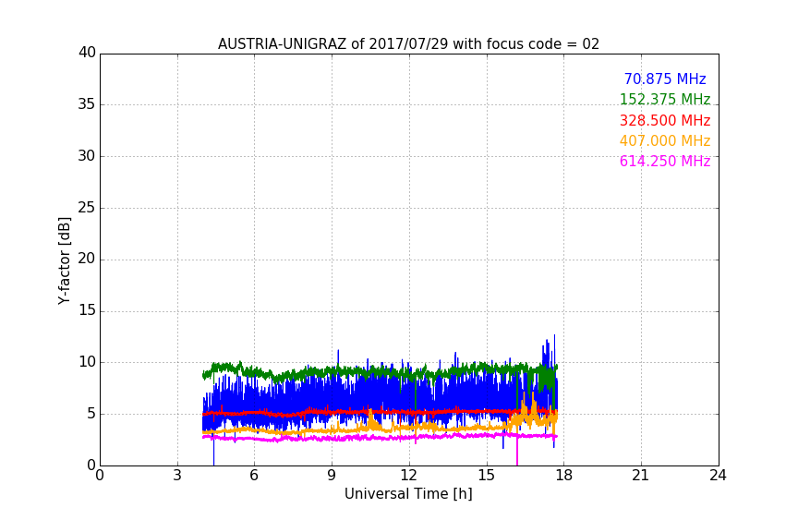Click the y-axis tick label 10

pos(87,362)
